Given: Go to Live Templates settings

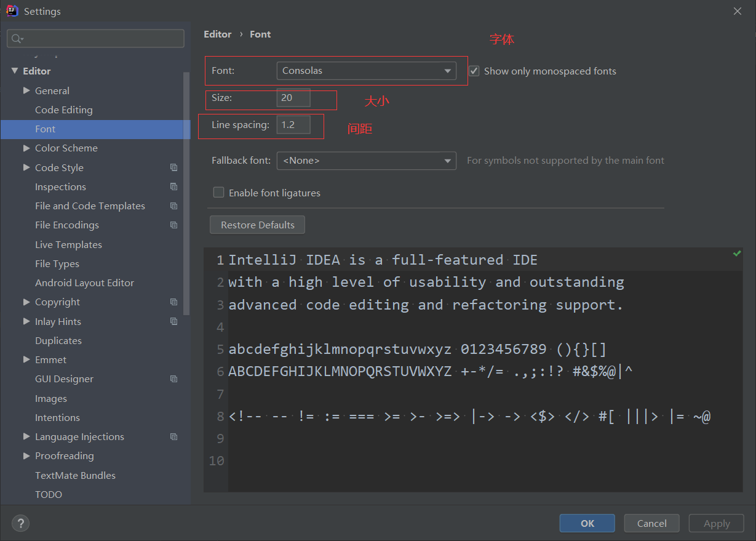Looking at the screenshot, I should pos(68,244).
